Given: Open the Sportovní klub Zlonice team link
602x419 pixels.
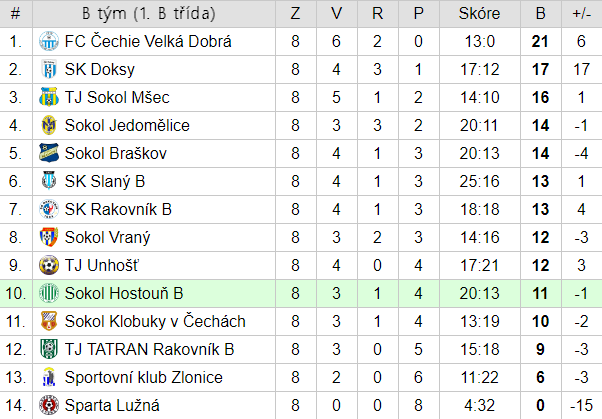Looking at the screenshot, I should pyautogui.click(x=144, y=378).
